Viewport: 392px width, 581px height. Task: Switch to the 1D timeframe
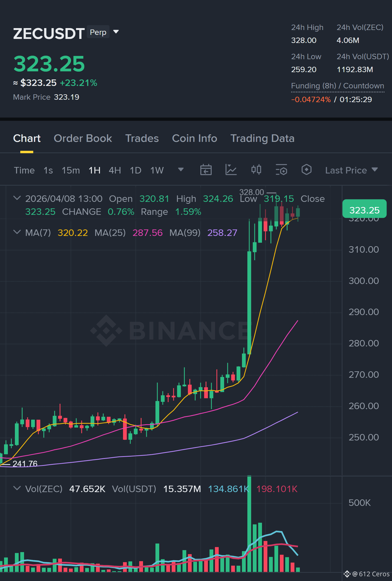point(135,170)
